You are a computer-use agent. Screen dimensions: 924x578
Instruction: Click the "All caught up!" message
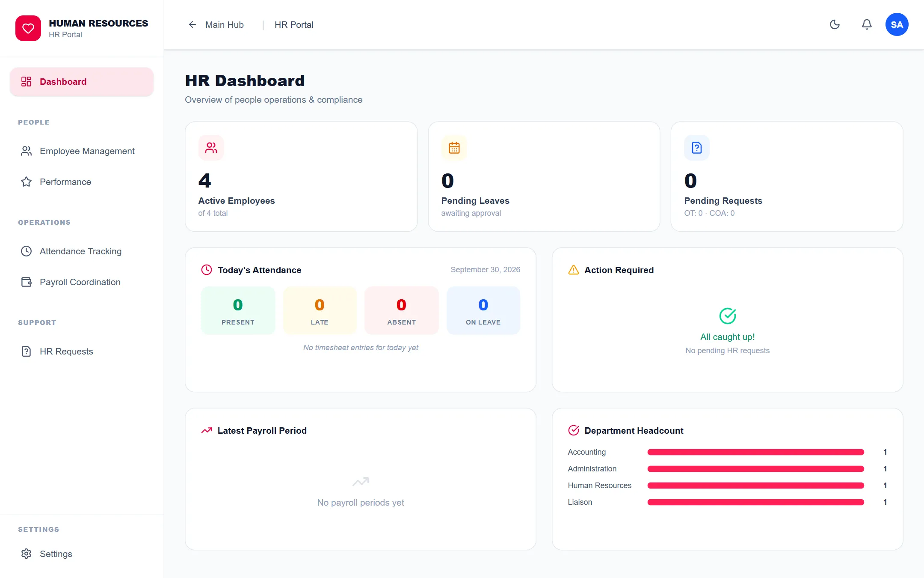[727, 337]
